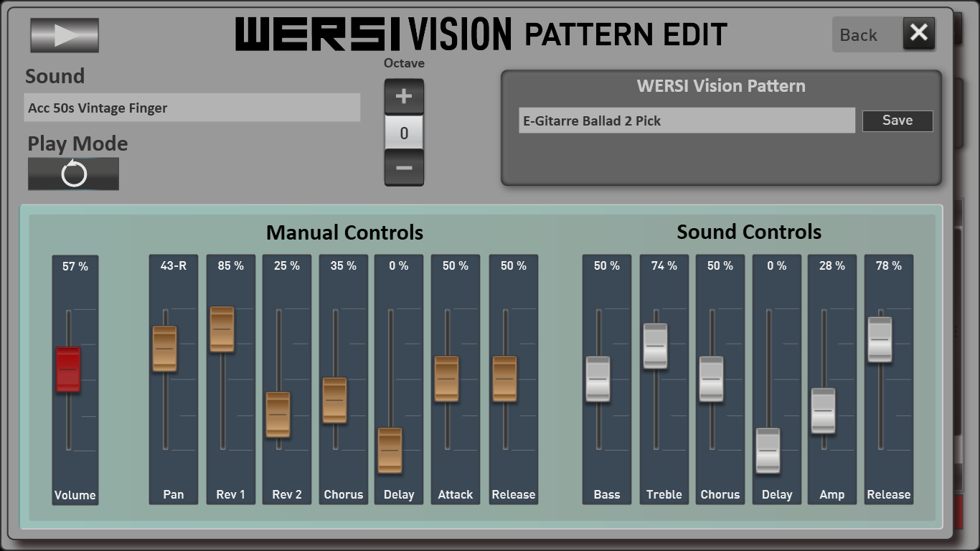Click the Rev 1 slider handle
Viewport: 980px width, 551px height.
pyautogui.click(x=222, y=329)
